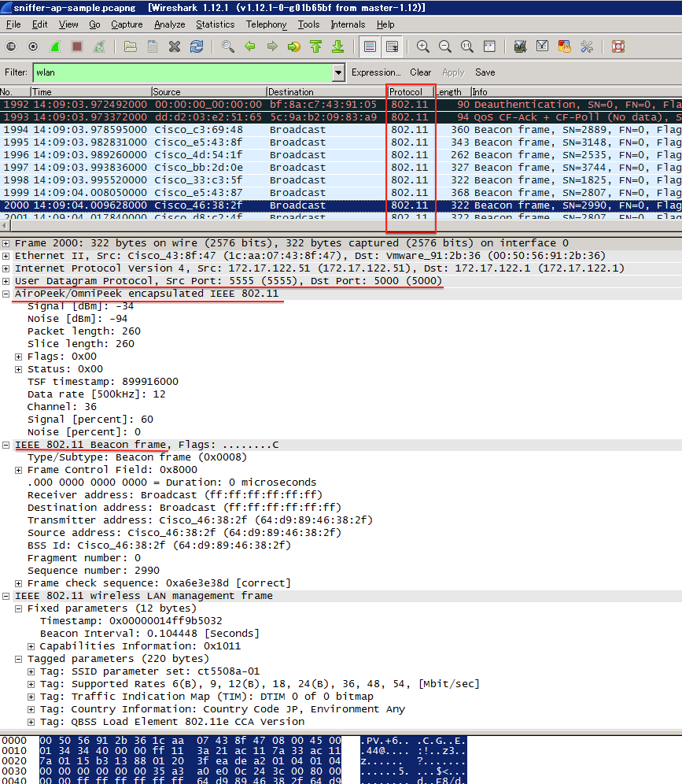
Task: Collapse Fixed parameters (12 bytes)
Action: click(x=19, y=608)
